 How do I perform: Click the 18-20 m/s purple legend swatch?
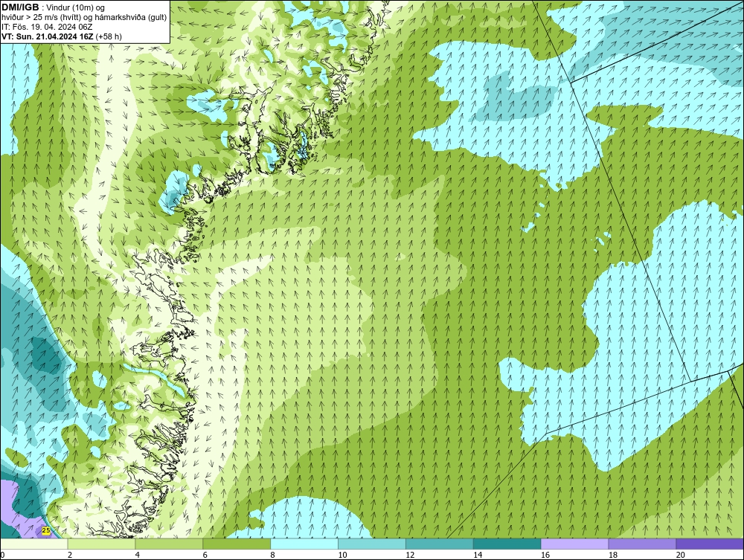642,544
